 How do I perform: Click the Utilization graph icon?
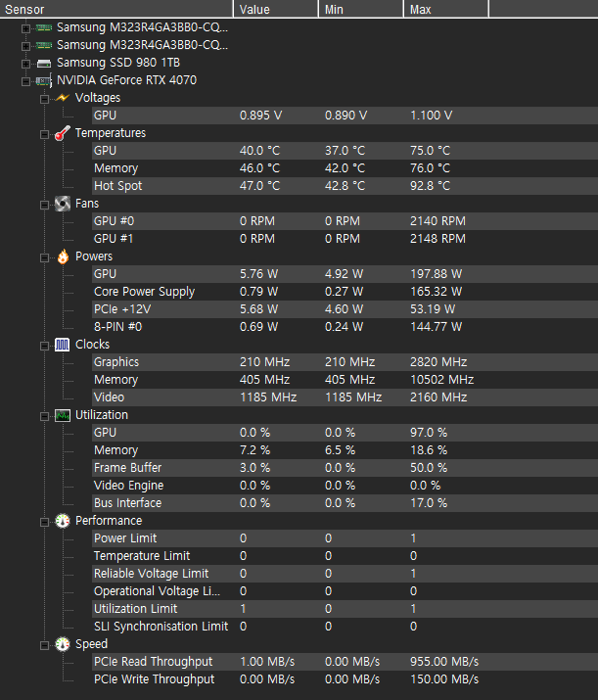click(63, 415)
